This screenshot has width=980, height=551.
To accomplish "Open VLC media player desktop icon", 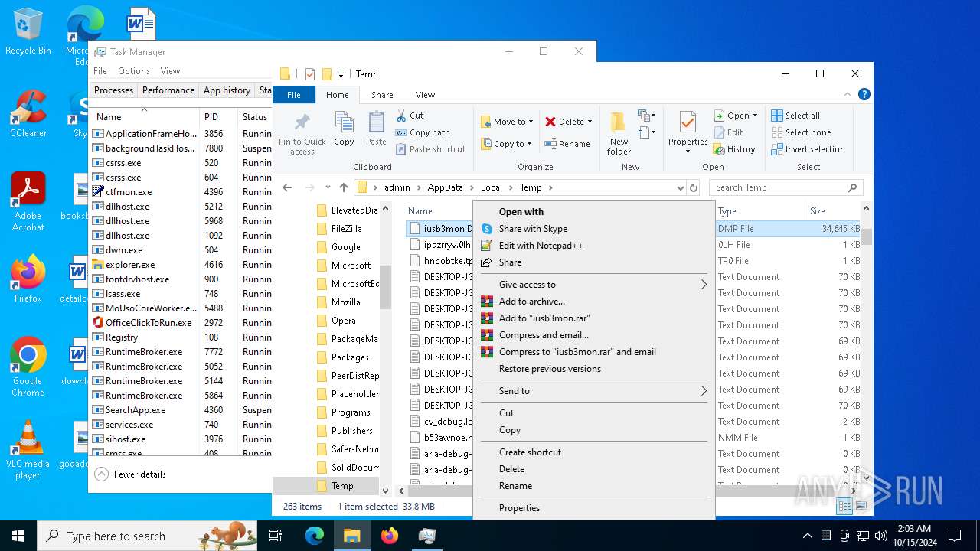I will [x=28, y=450].
